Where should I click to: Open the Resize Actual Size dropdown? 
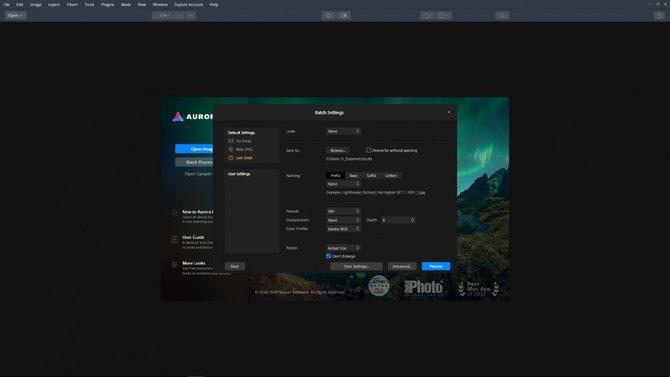(344, 248)
